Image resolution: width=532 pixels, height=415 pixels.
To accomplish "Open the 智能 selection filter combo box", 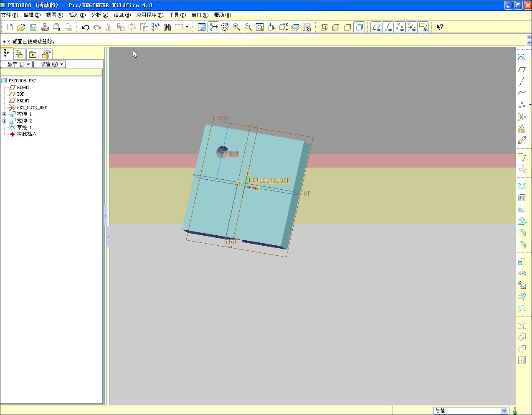I will [471, 410].
